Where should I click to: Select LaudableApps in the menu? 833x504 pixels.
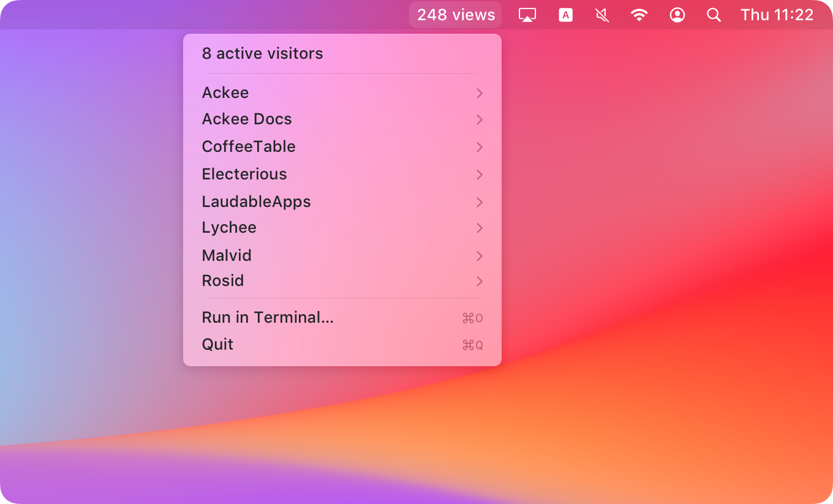coord(342,202)
